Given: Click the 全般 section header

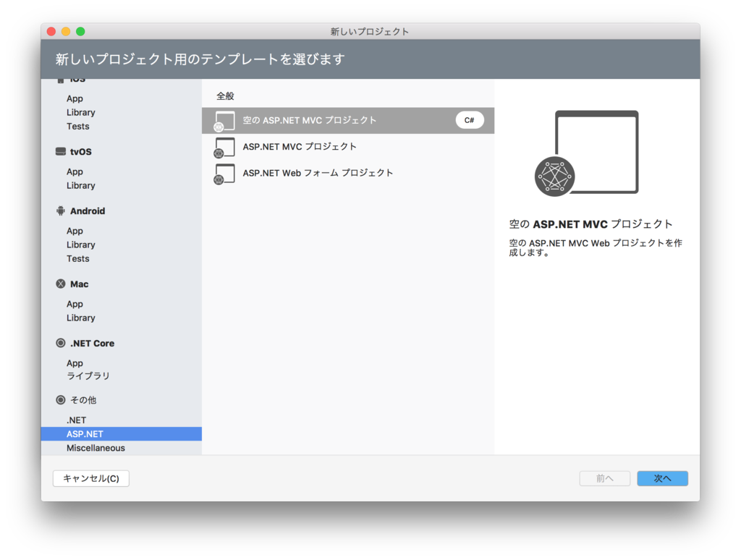Looking at the screenshot, I should (226, 96).
